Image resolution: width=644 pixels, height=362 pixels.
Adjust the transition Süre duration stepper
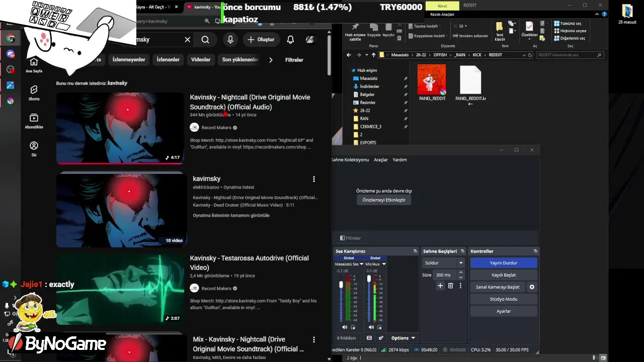[x=460, y=275]
